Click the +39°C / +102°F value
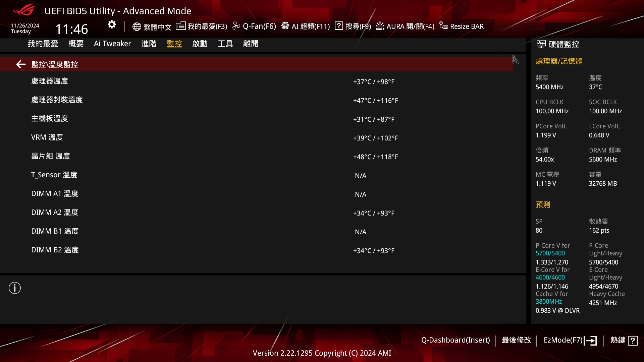The image size is (644, 362). [x=376, y=138]
